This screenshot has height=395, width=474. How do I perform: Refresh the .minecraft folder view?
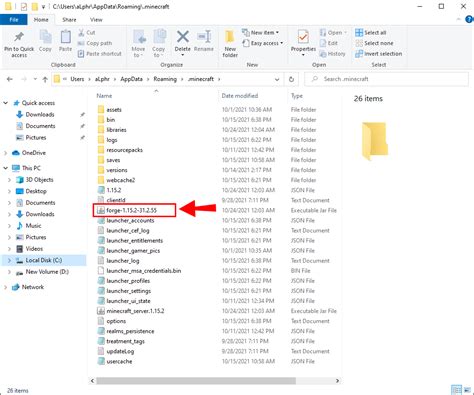(x=291, y=79)
